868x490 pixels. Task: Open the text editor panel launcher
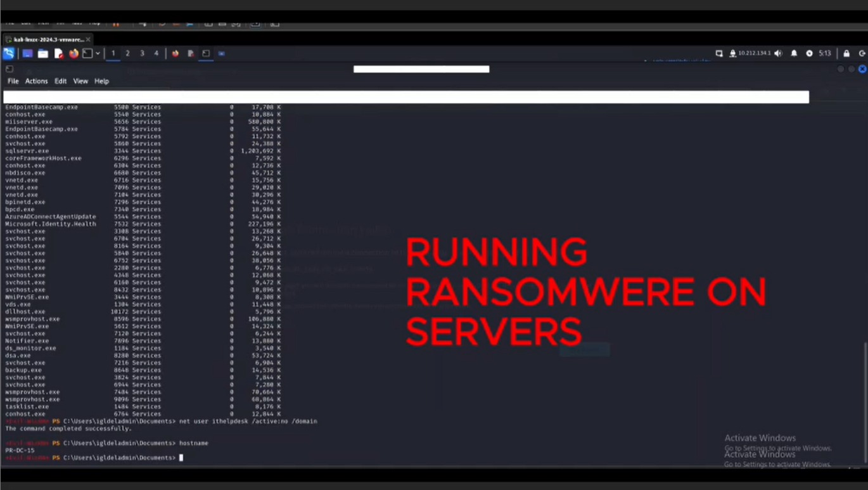(x=58, y=54)
